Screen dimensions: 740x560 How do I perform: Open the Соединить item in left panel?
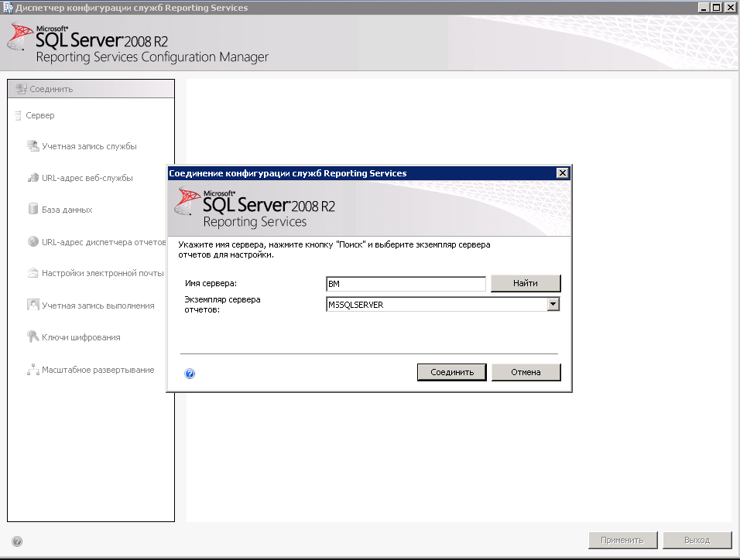[x=51, y=89]
